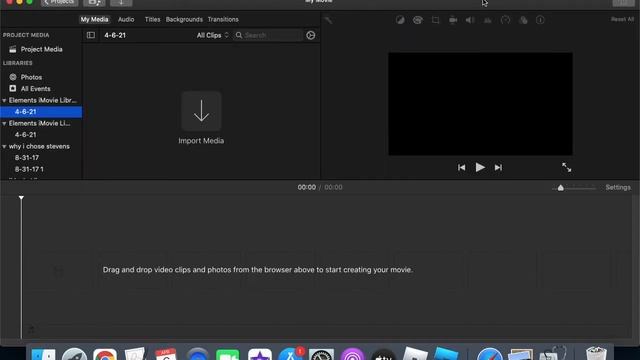The image size is (640, 360).
Task: Open the Color Balance adjustment
Action: [400, 20]
